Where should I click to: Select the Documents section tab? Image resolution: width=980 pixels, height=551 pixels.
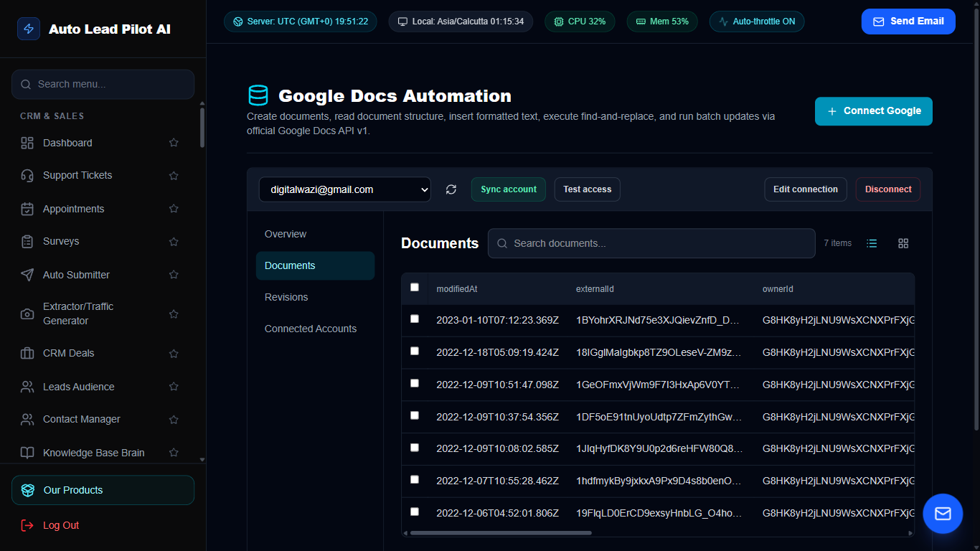tap(315, 265)
